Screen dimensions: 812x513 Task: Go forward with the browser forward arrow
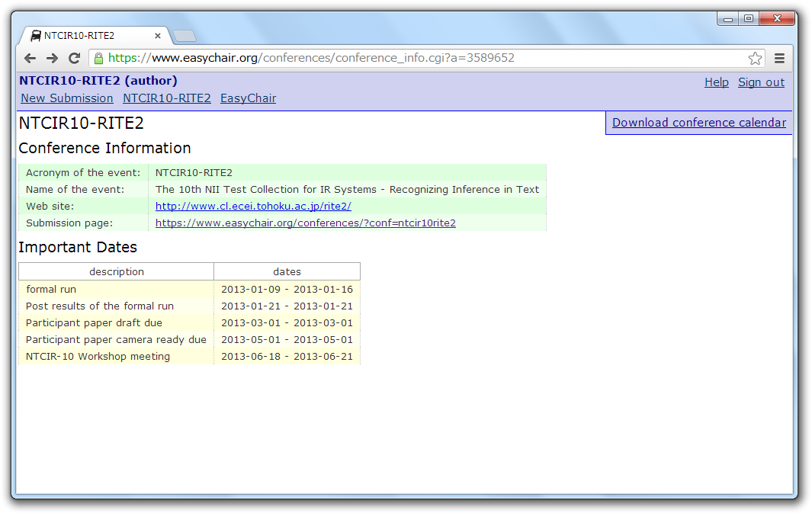click(52, 58)
